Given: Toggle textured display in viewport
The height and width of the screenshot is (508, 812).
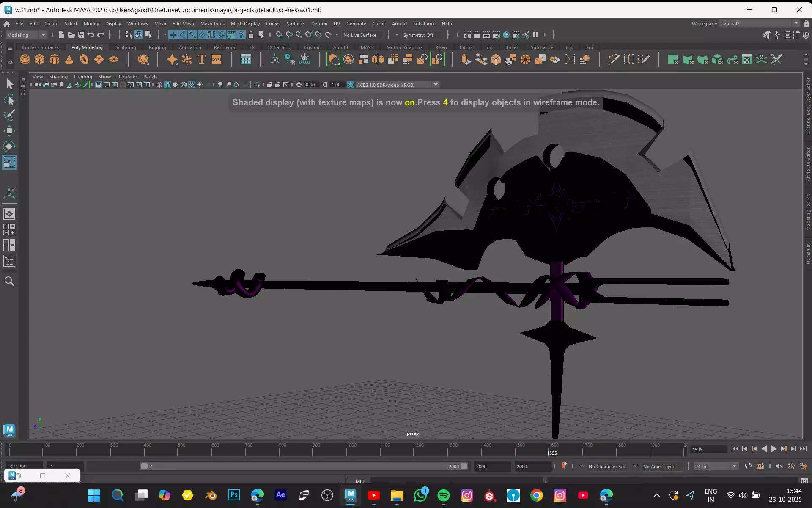Looking at the screenshot, I should 192,85.
